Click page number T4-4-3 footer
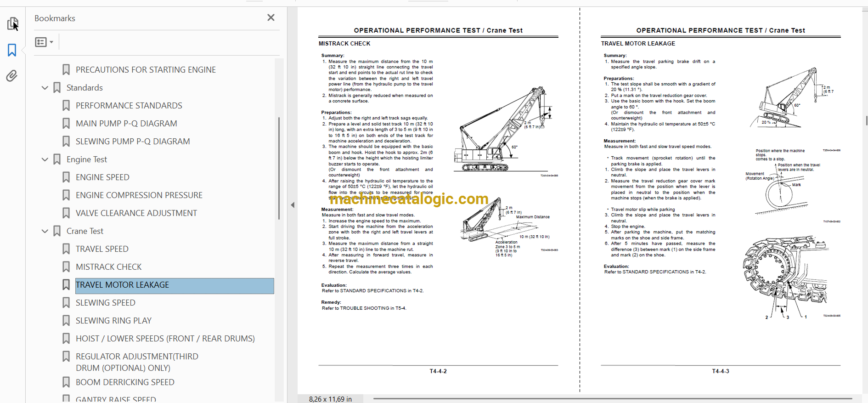This screenshot has width=868, height=403. click(721, 371)
